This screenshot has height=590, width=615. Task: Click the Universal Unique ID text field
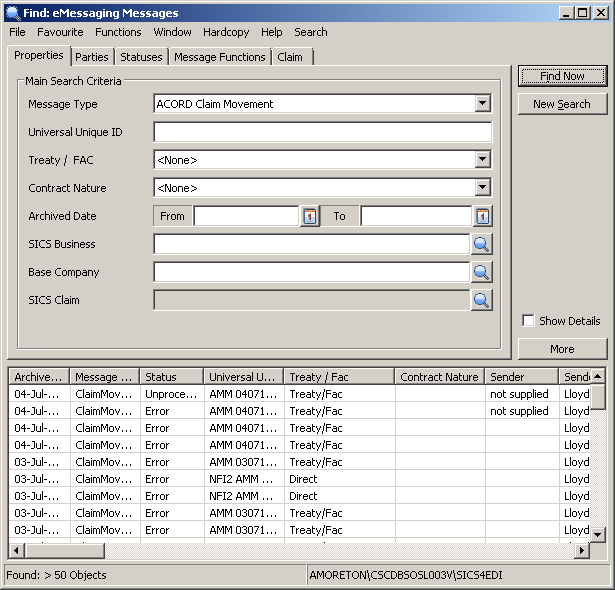322,132
